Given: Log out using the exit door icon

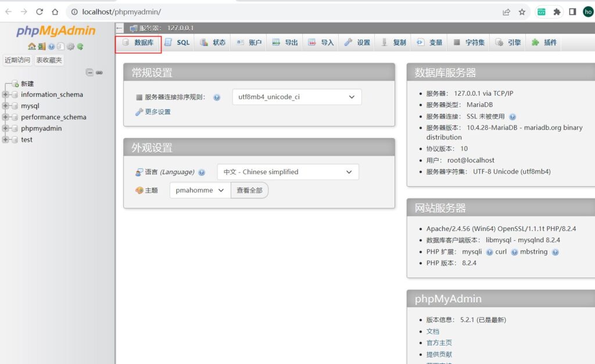Looking at the screenshot, I should pyautogui.click(x=42, y=46).
